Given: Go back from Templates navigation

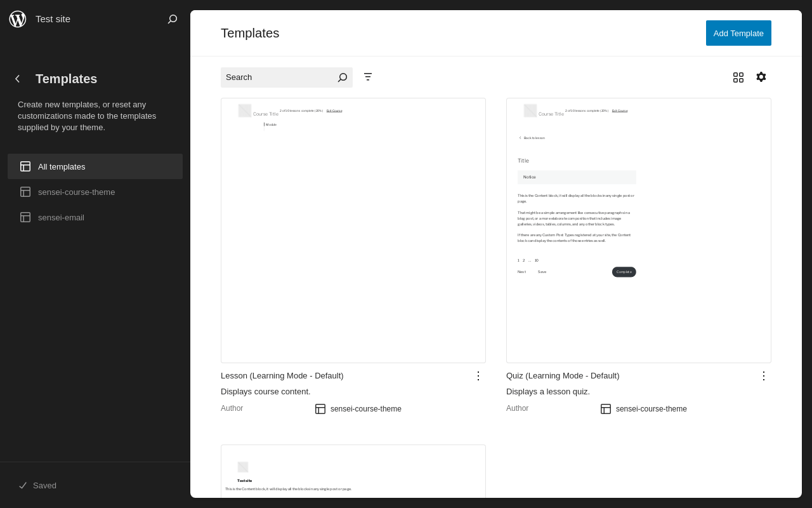Looking at the screenshot, I should (18, 79).
